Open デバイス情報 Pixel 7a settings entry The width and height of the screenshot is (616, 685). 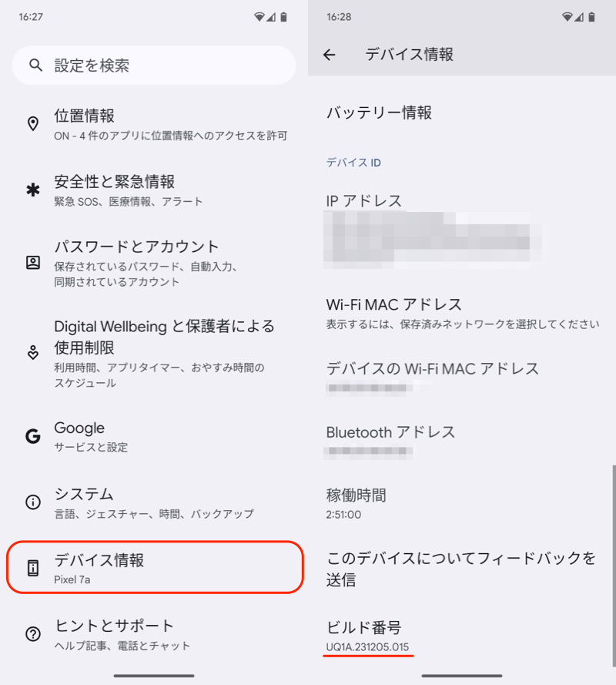pyautogui.click(x=154, y=568)
